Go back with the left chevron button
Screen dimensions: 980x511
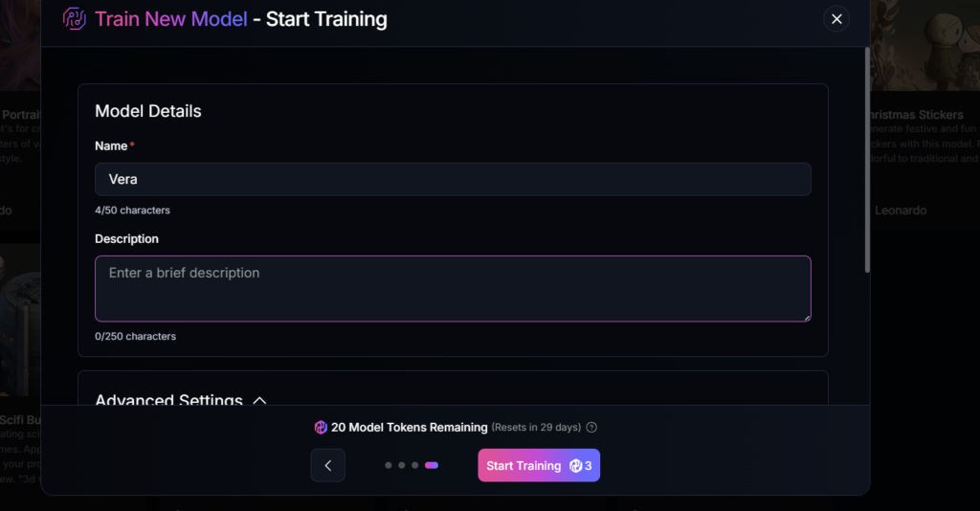click(x=327, y=465)
